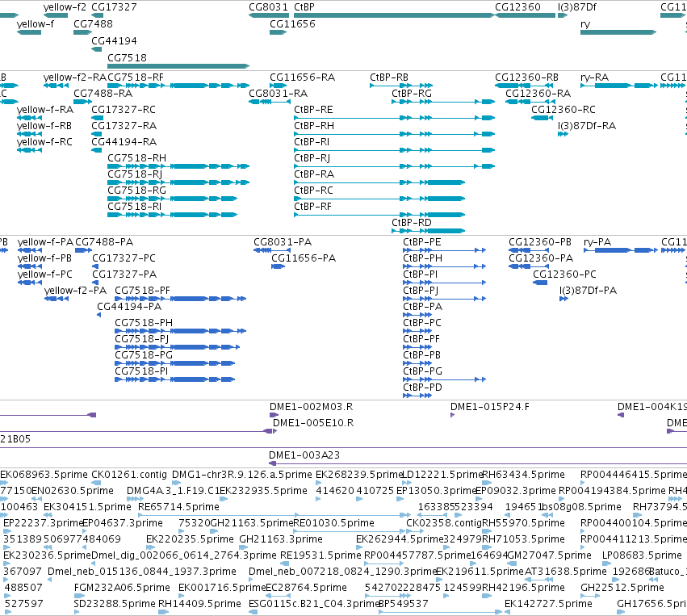Select transcript CtBP-RI
The height and width of the screenshot is (616, 687).
[312, 142]
